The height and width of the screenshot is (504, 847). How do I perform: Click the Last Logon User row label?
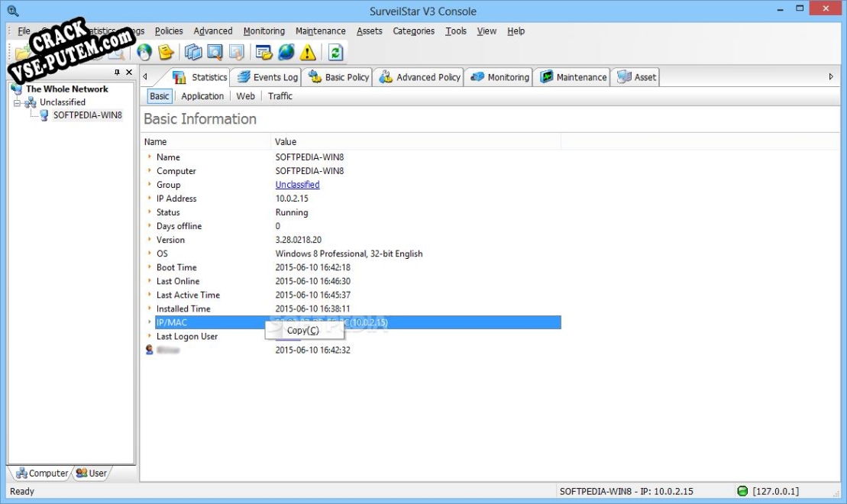(x=187, y=337)
